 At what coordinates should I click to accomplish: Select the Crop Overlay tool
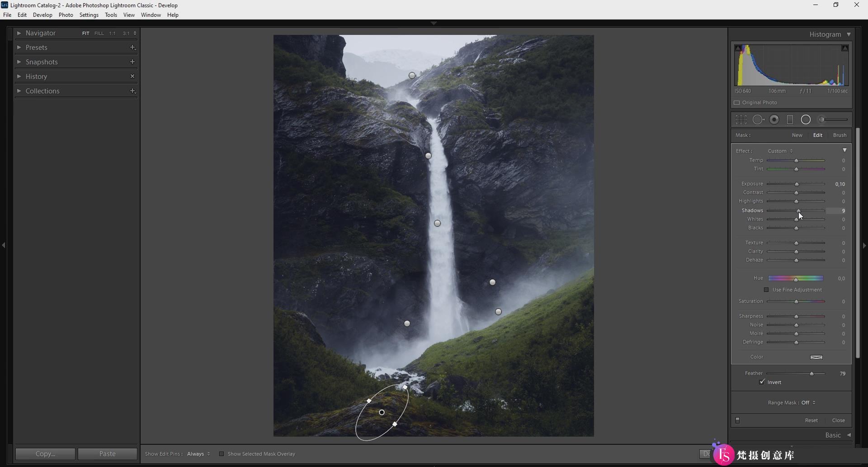(x=741, y=119)
